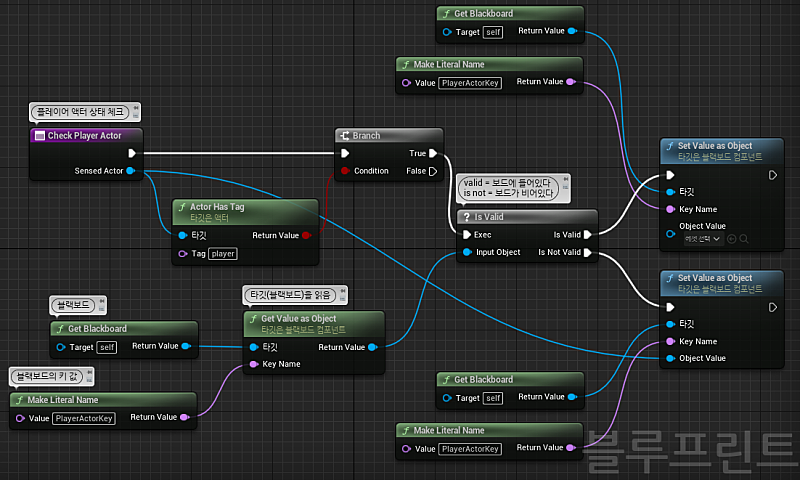
Task: Click the True exec pin on Branch
Action: pyautogui.click(x=432, y=154)
